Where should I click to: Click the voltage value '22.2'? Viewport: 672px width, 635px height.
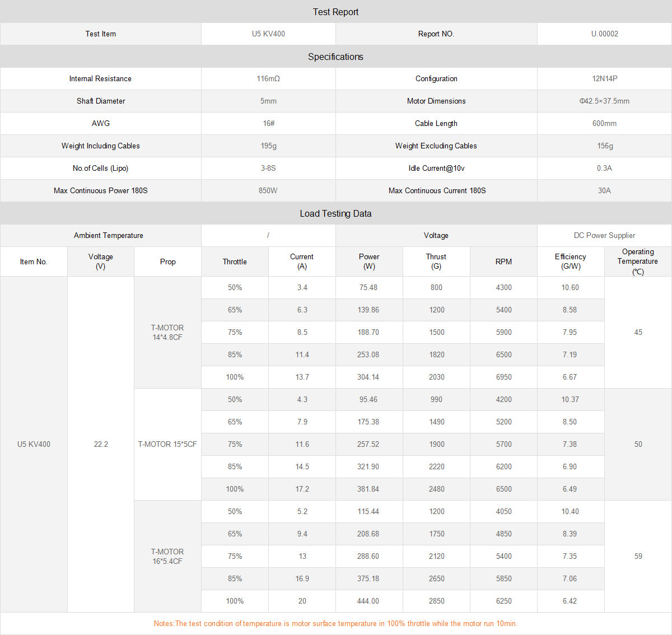point(101,444)
